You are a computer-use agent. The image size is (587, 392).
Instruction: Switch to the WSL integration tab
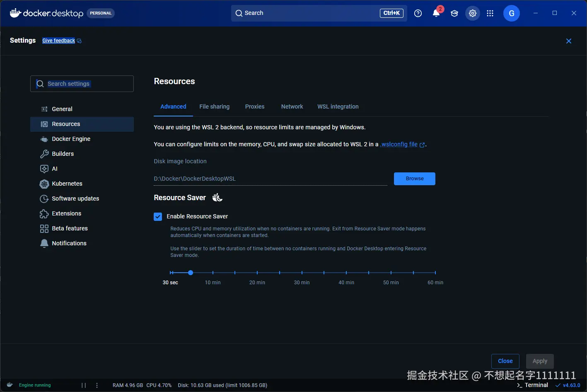[338, 106]
